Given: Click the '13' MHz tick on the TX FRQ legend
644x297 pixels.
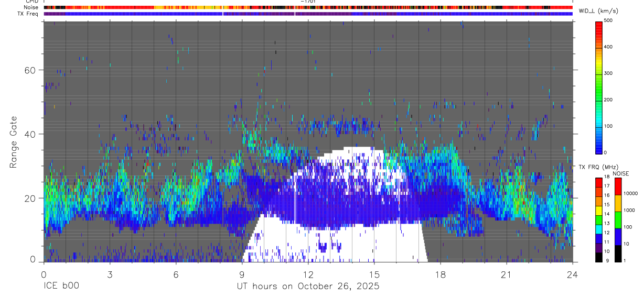Looking at the screenshot, I should click(608, 223).
